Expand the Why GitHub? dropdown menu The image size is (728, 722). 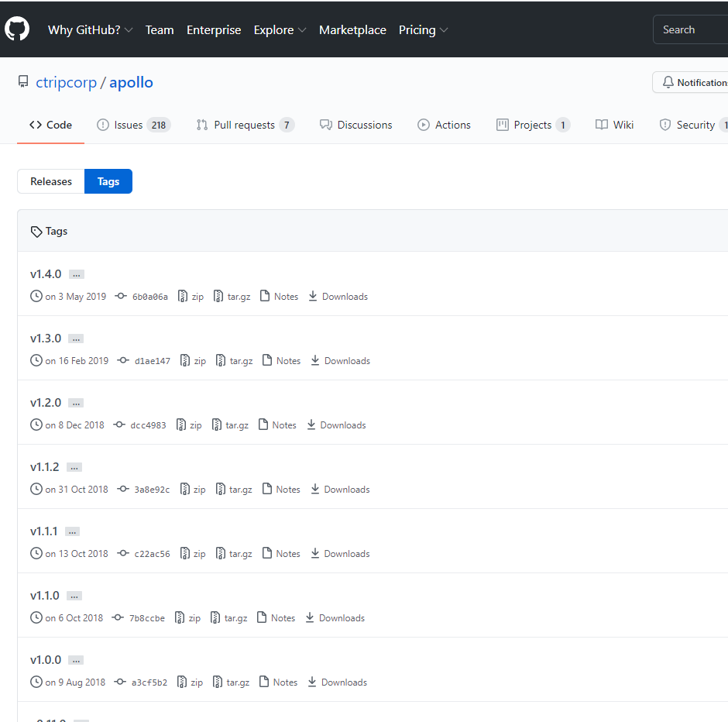pos(90,30)
